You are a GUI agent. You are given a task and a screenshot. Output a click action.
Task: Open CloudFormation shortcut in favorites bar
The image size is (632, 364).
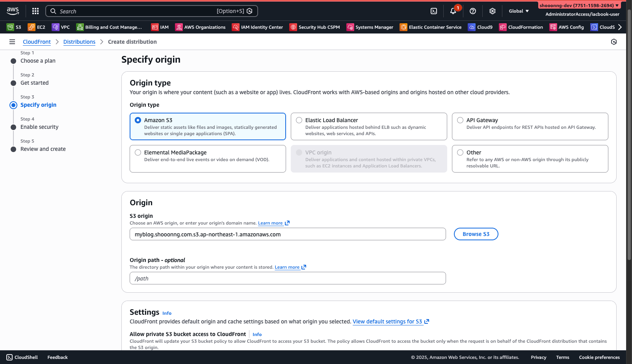point(521,27)
